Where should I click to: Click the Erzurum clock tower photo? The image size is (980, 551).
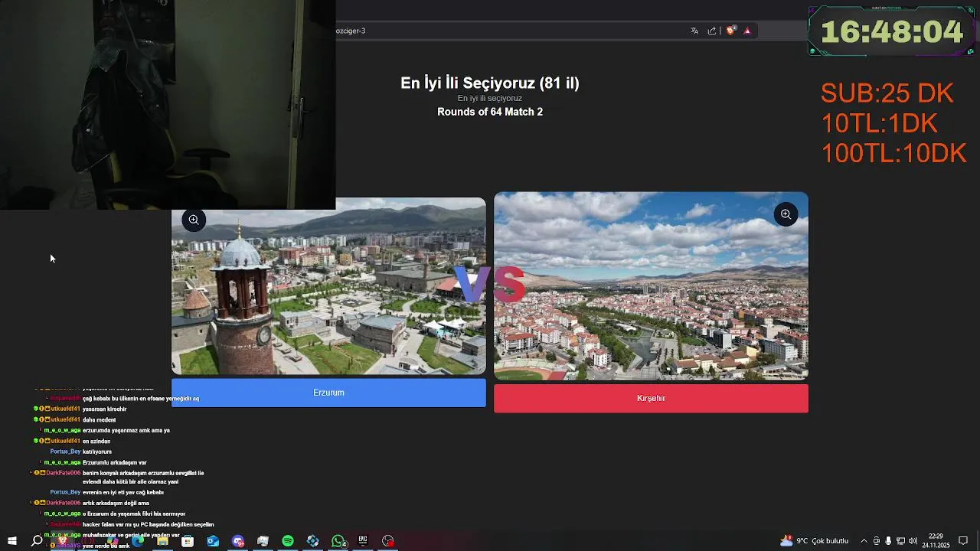pyautogui.click(x=328, y=286)
